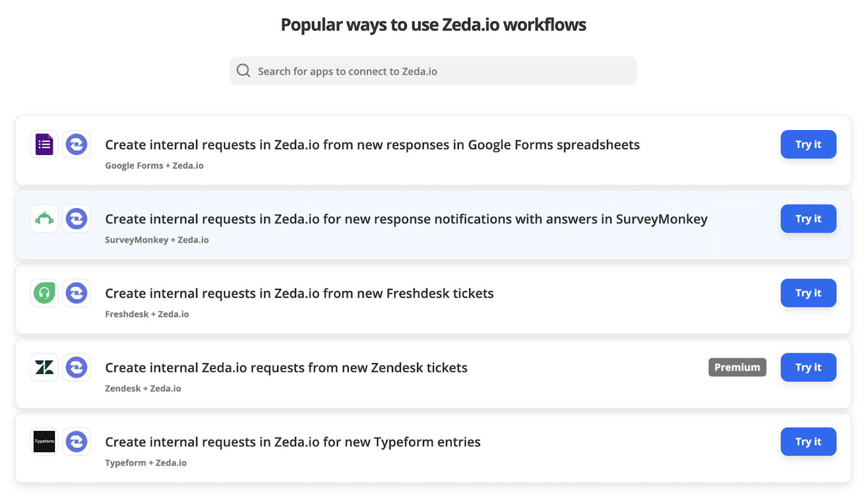Open the new Typeform entries workflow title
The width and height of the screenshot is (868, 496).
293,442
